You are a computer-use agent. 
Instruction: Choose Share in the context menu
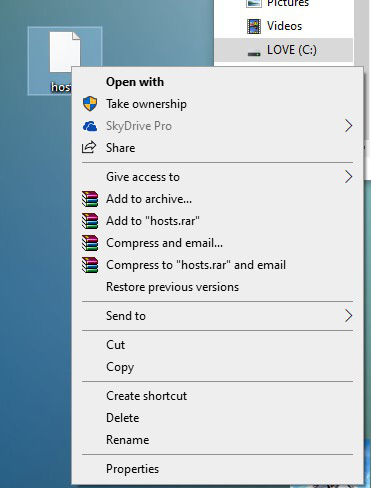pos(217,148)
